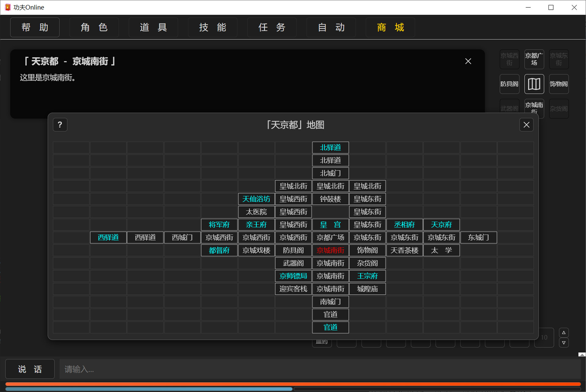Toggle 自动 auto mode
The width and height of the screenshot is (586, 392).
pos(331,27)
